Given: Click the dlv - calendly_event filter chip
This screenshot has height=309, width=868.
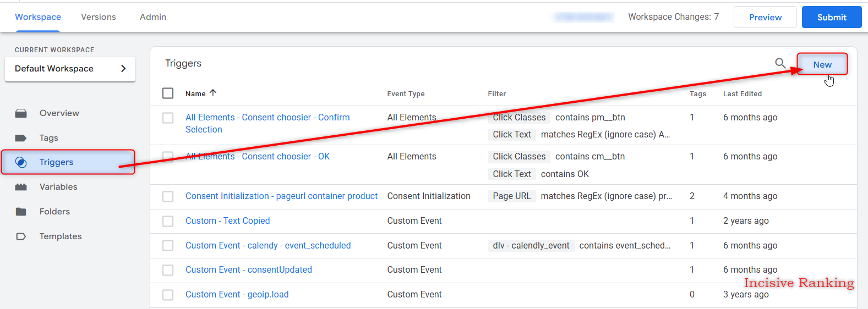Looking at the screenshot, I should click(x=531, y=246).
